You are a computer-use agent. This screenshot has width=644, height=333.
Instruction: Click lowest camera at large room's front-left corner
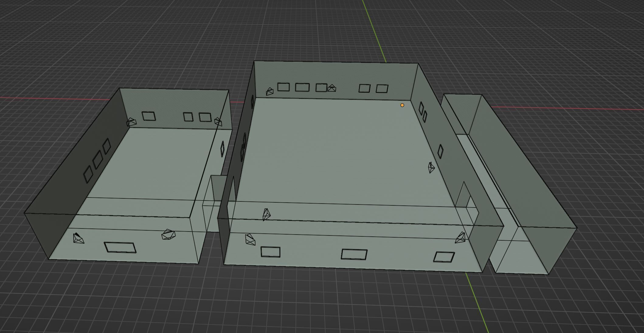pyautogui.click(x=250, y=239)
